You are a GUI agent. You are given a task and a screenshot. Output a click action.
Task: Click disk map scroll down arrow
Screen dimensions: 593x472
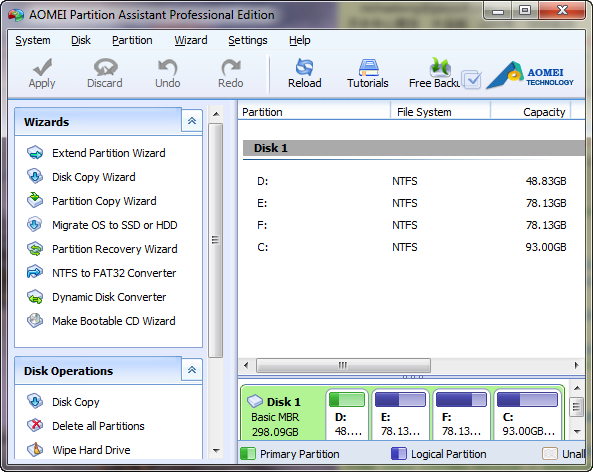pos(577,432)
